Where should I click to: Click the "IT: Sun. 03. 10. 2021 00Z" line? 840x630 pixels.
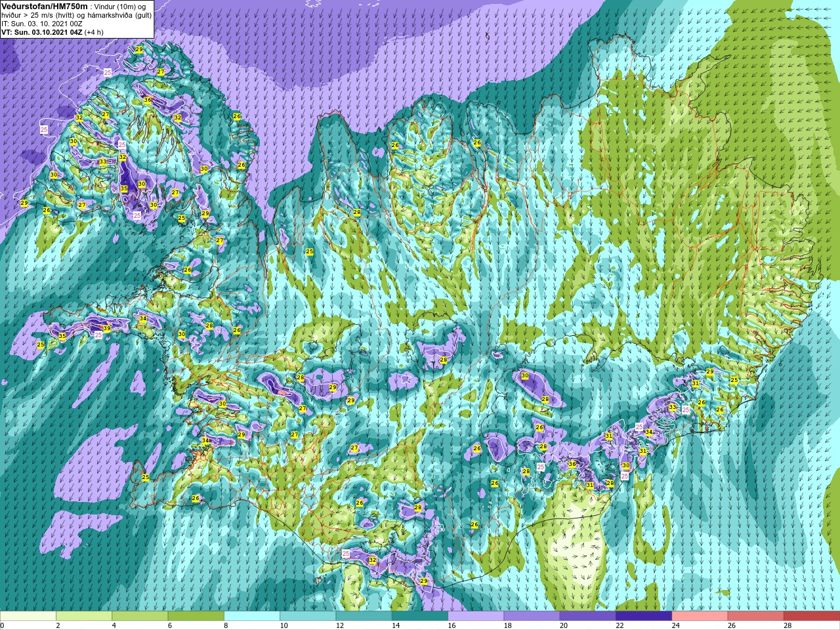[x=42, y=23]
